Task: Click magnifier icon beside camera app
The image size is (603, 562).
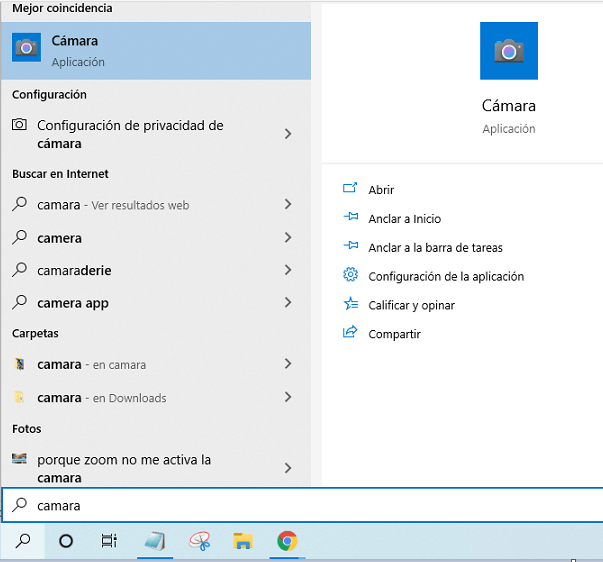Action: (19, 302)
